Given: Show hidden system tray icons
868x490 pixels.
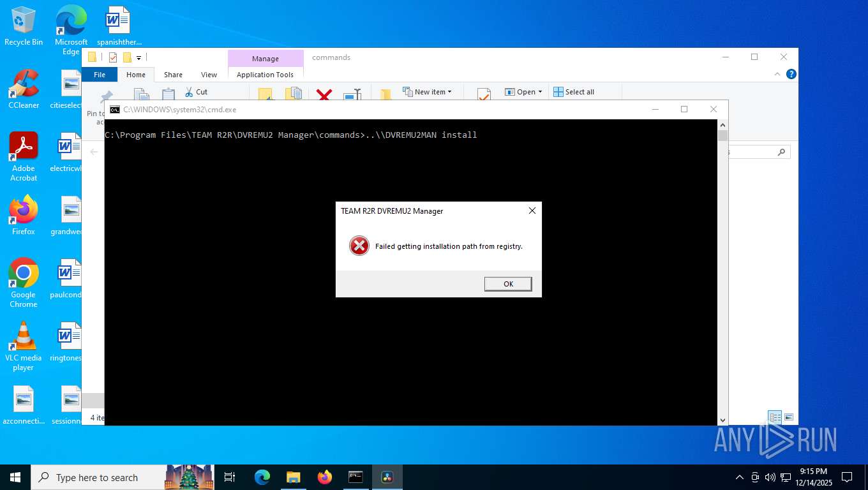Looking at the screenshot, I should (740, 477).
